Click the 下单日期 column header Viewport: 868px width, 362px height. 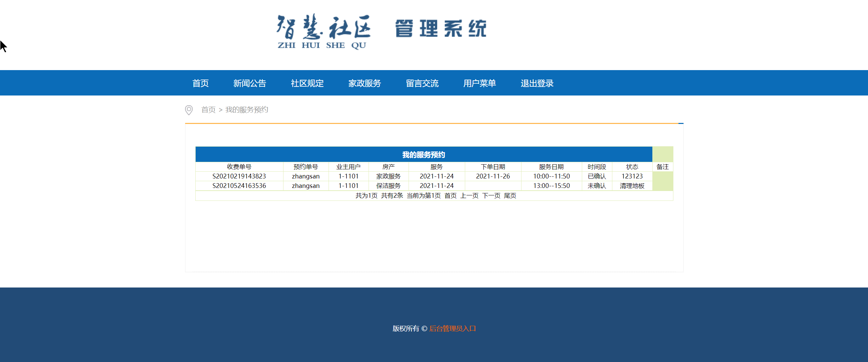coord(493,167)
